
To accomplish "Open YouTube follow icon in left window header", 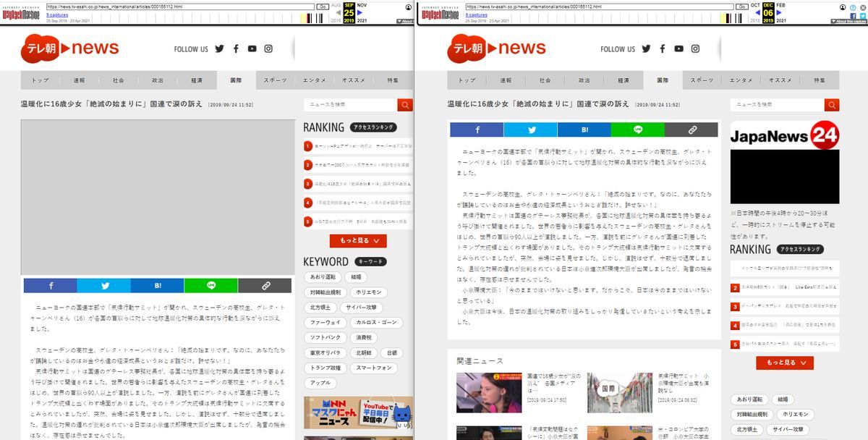I will pyautogui.click(x=252, y=48).
